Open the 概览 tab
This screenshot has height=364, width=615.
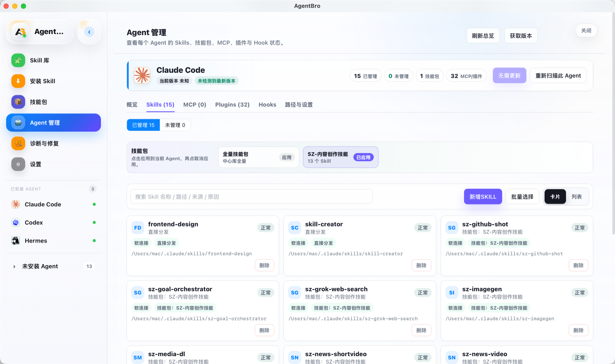(132, 104)
